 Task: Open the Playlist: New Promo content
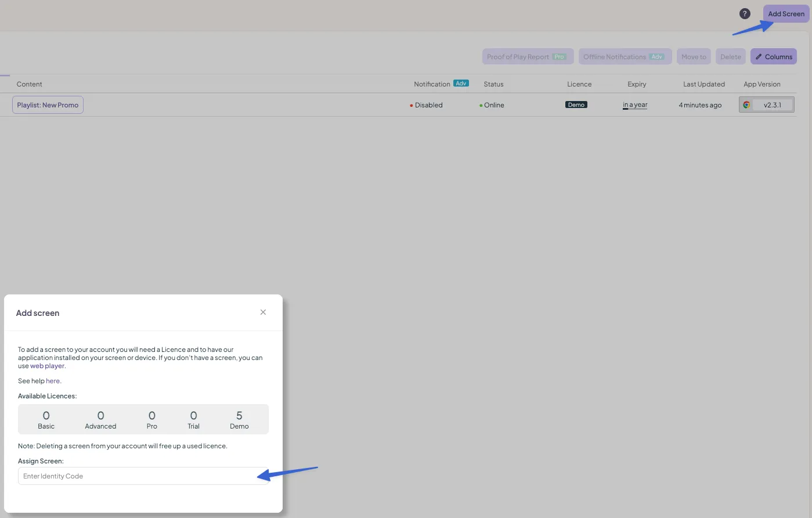pyautogui.click(x=48, y=105)
